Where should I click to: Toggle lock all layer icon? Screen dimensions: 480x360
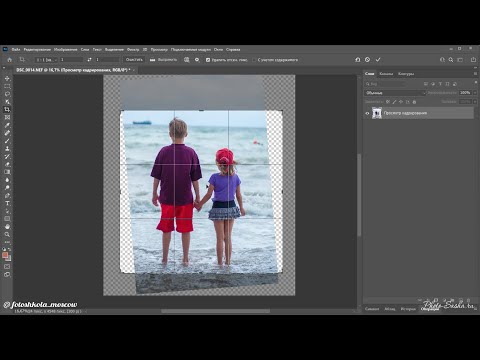pos(414,102)
